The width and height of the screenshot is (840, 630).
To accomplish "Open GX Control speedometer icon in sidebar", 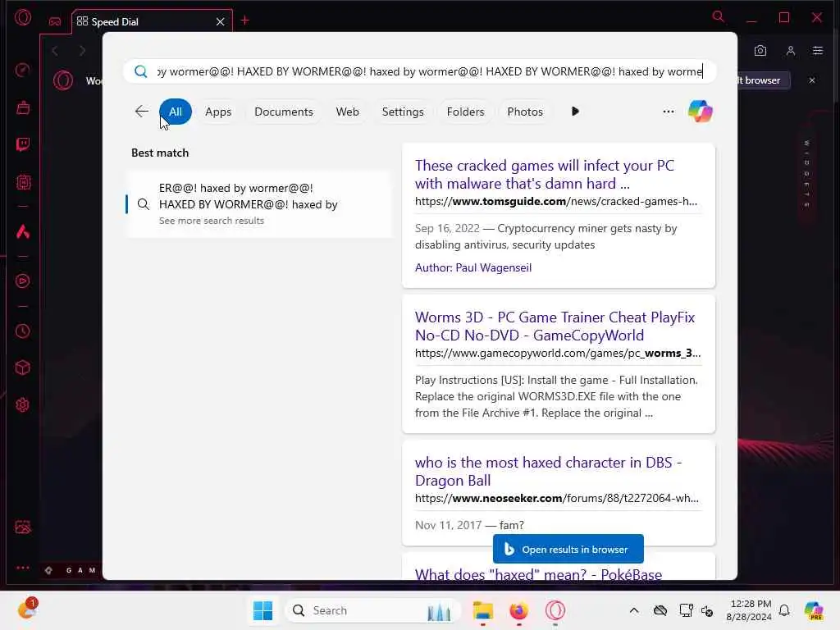I will pos(22,70).
